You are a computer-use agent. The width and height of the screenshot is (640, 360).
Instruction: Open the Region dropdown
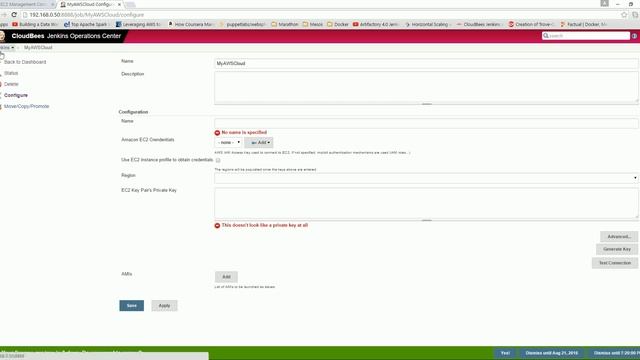point(426,178)
